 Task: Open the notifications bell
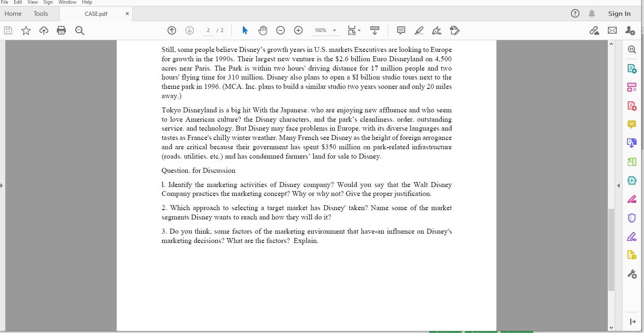pyautogui.click(x=592, y=13)
